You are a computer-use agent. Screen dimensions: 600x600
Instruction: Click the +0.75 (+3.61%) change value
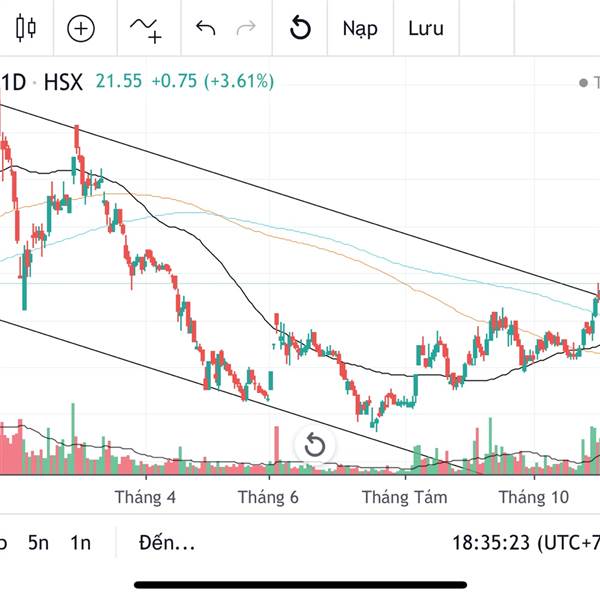[x=213, y=82]
